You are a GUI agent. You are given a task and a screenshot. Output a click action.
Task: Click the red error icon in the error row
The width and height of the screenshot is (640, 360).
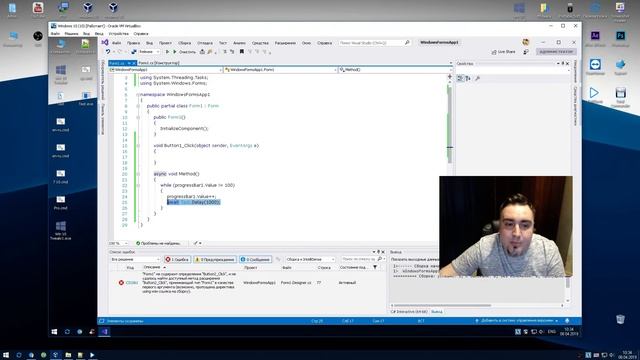pos(121,282)
